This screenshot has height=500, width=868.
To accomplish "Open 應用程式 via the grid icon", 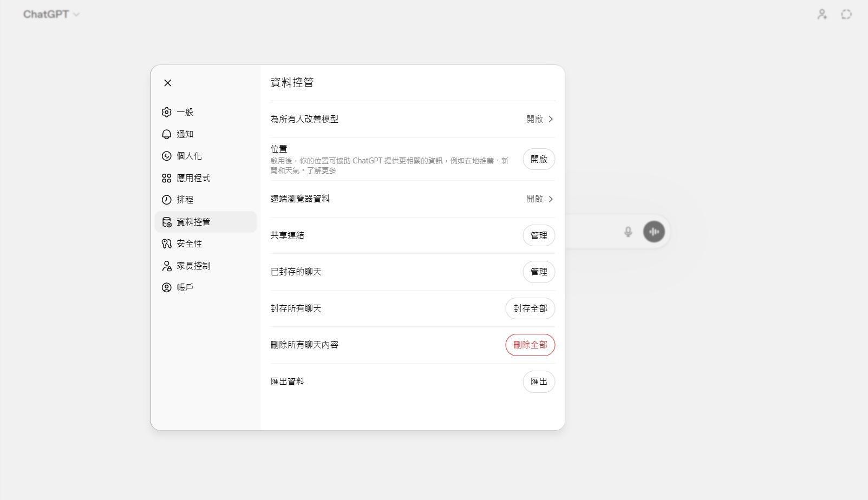I will click(x=167, y=178).
